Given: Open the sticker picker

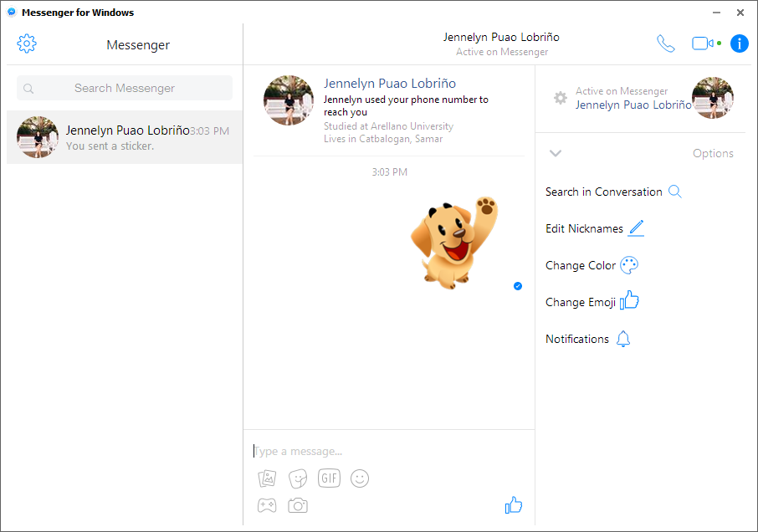Looking at the screenshot, I should point(298,478).
